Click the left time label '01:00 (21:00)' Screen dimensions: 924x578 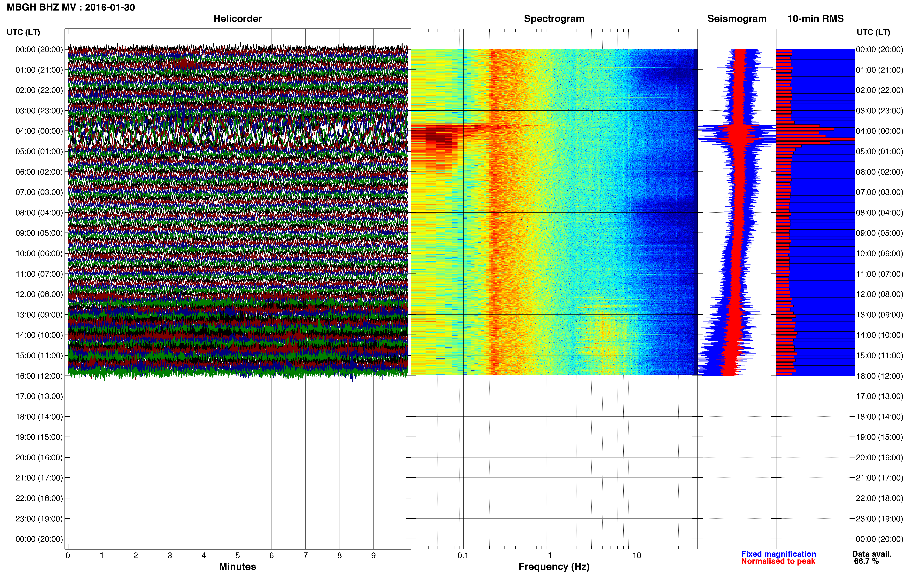click(x=39, y=70)
